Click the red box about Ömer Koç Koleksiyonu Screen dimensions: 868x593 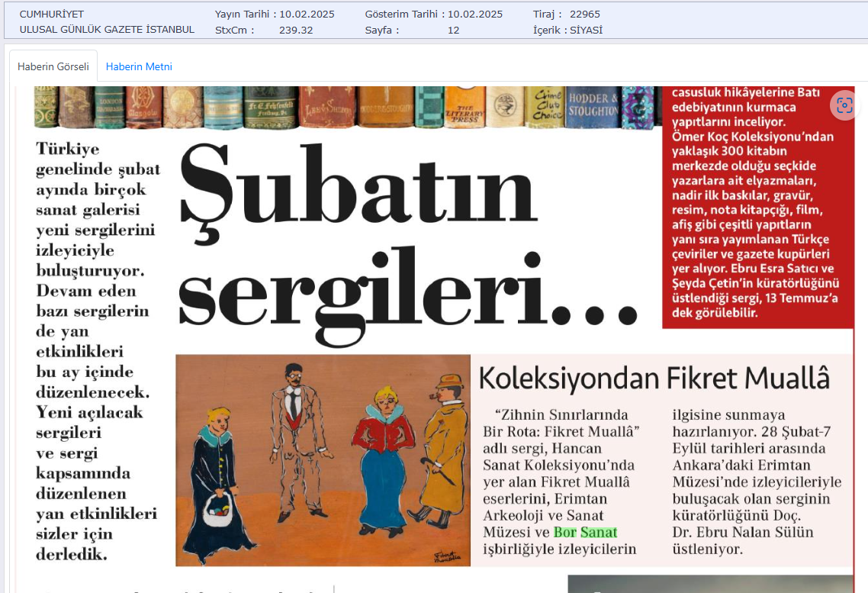758,207
